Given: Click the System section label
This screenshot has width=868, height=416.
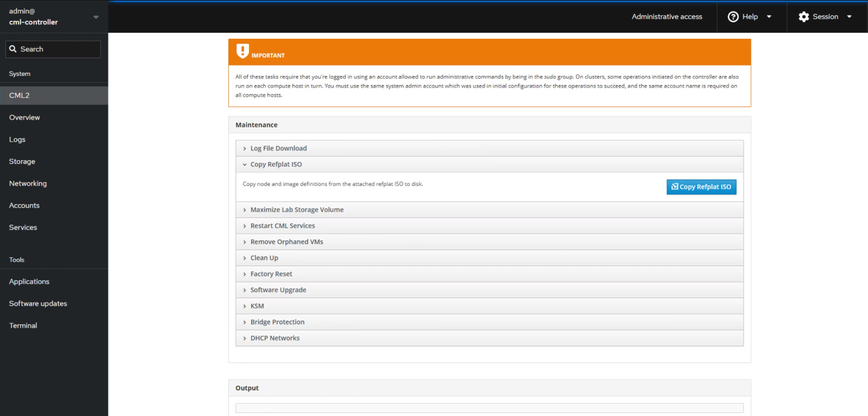Looking at the screenshot, I should pos(19,73).
